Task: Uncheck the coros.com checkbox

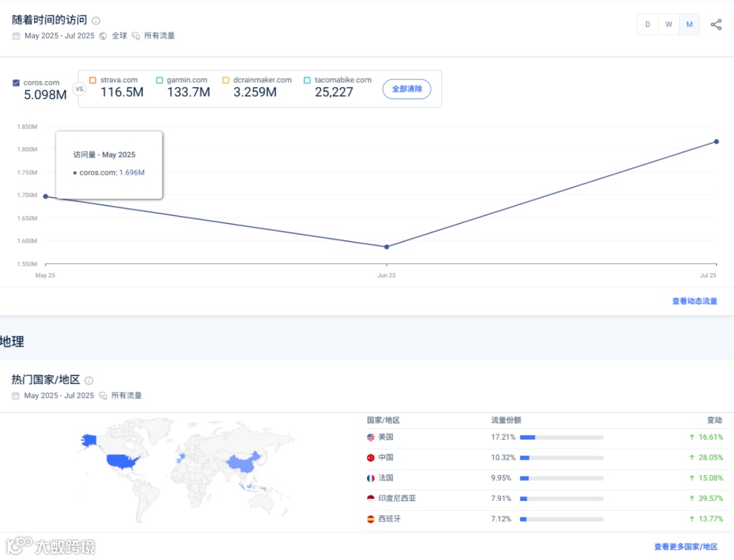Action: pos(16,83)
